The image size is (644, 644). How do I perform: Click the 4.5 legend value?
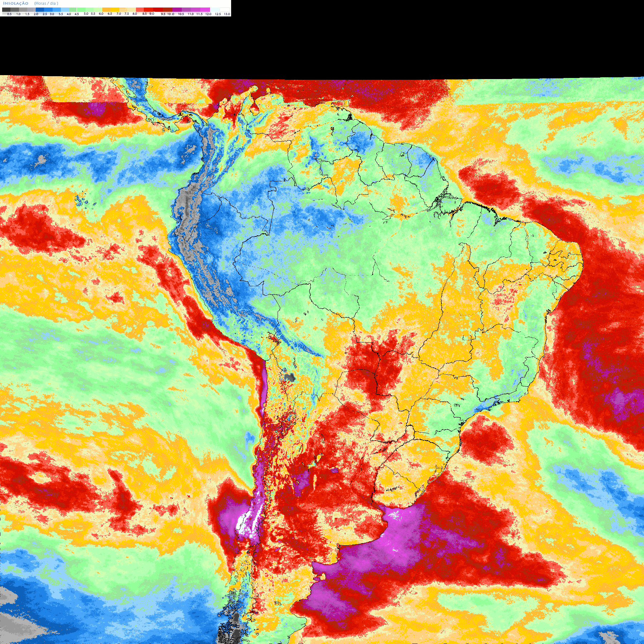click(77, 14)
